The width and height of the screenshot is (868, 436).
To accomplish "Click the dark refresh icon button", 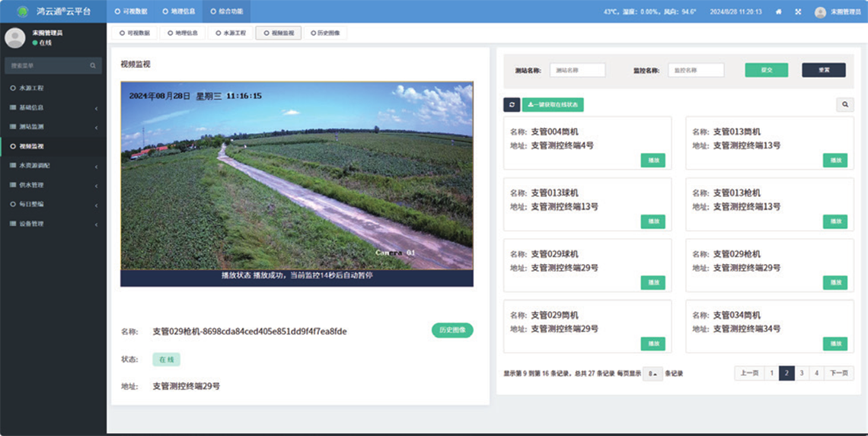I will [x=512, y=105].
